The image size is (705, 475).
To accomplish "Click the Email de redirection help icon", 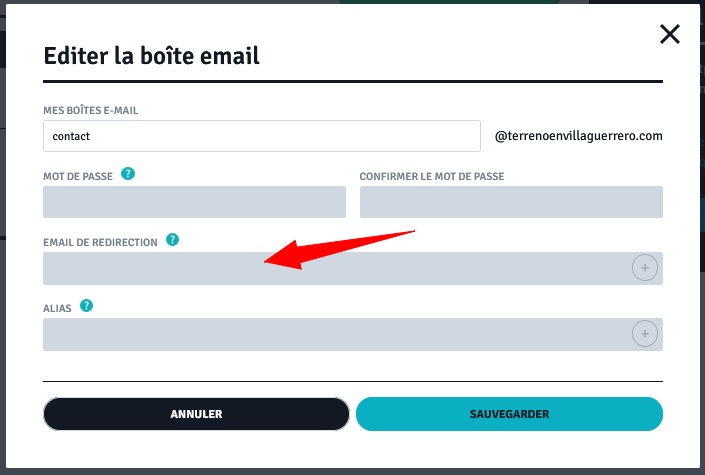I will [x=172, y=240].
